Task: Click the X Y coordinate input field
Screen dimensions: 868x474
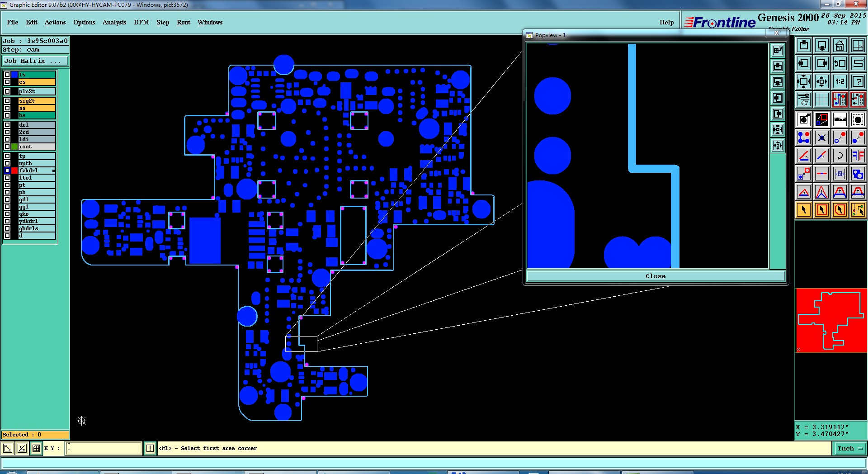Action: [x=104, y=448]
